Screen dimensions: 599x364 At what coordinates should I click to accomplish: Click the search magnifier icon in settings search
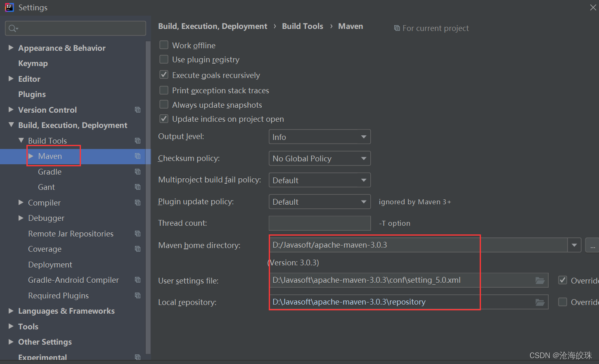tap(13, 28)
